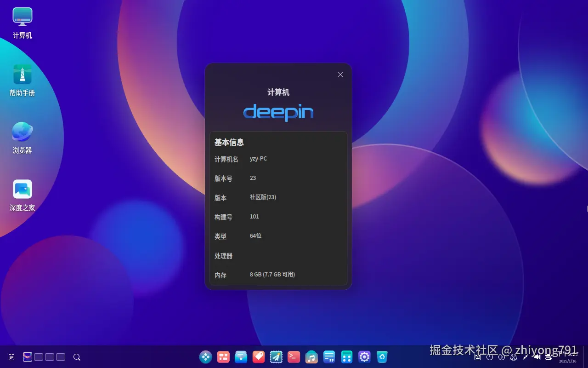This screenshot has width=588, height=368.
Task: Click the 处理器 label
Action: (x=223, y=256)
